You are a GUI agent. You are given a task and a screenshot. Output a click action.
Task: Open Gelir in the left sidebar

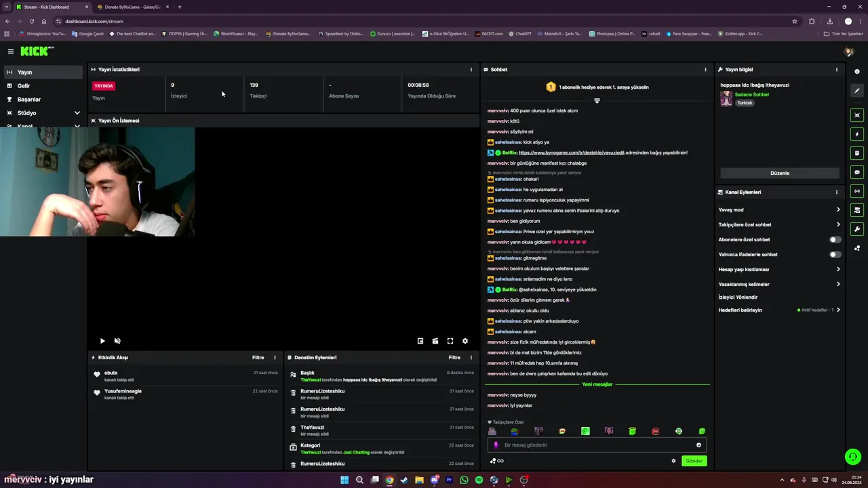[43, 85]
